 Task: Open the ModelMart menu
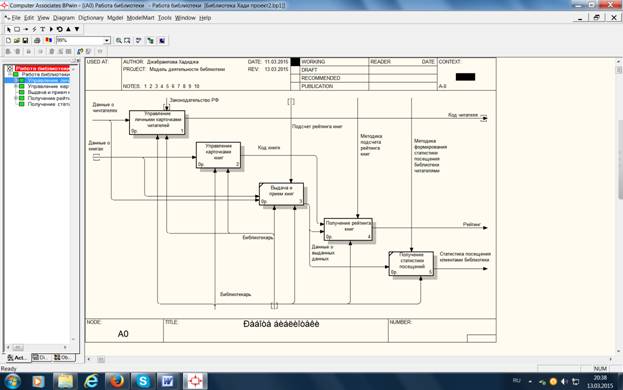click(140, 18)
